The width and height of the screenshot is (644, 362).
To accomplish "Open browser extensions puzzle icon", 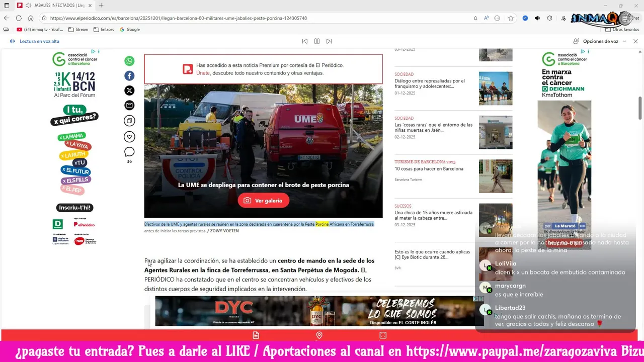I will tap(549, 18).
